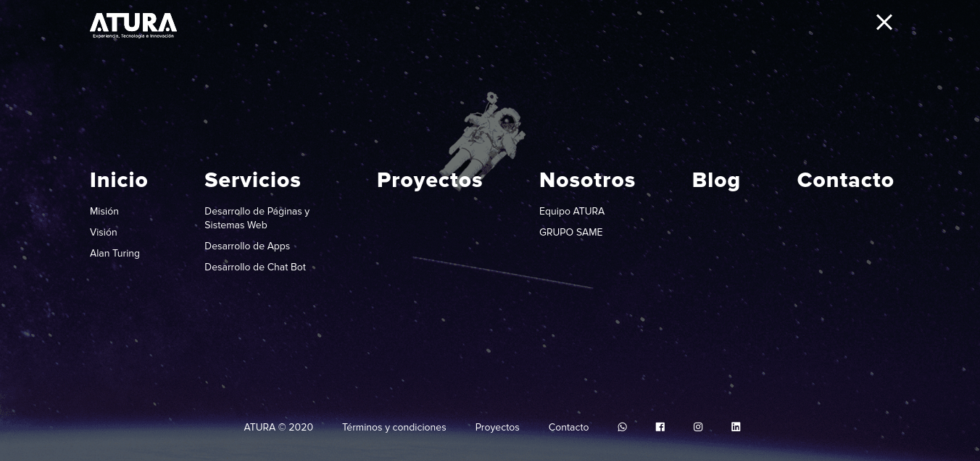Close the menu overlay with X

point(884,22)
